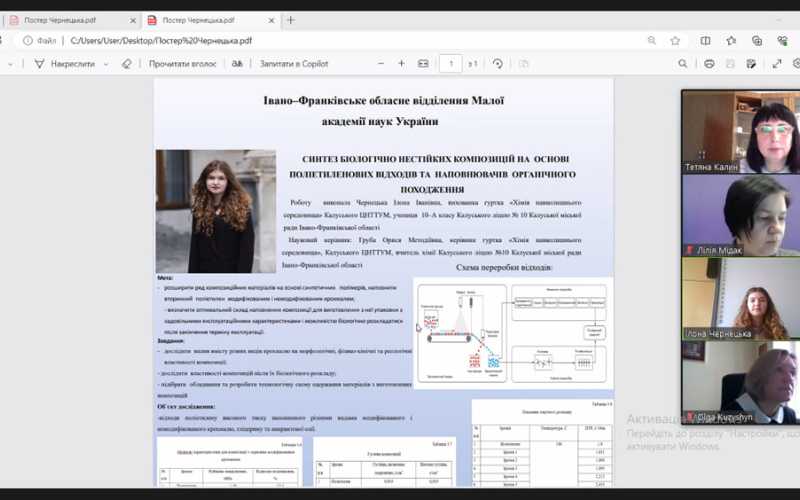Enter full screen mode
This screenshot has height=500, width=800.
pos(777,64)
